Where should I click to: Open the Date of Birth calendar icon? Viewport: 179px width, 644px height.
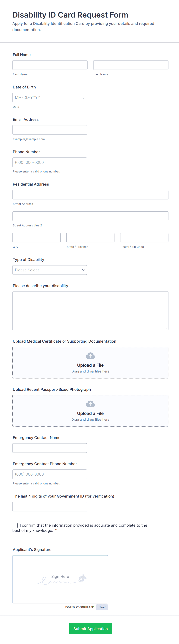[x=82, y=98]
